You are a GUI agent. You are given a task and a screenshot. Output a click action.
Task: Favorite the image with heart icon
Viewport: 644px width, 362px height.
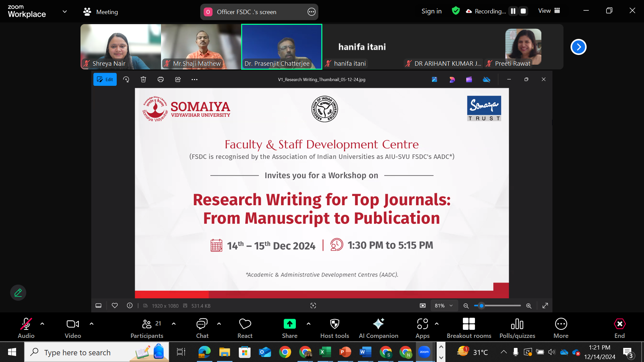(x=115, y=306)
